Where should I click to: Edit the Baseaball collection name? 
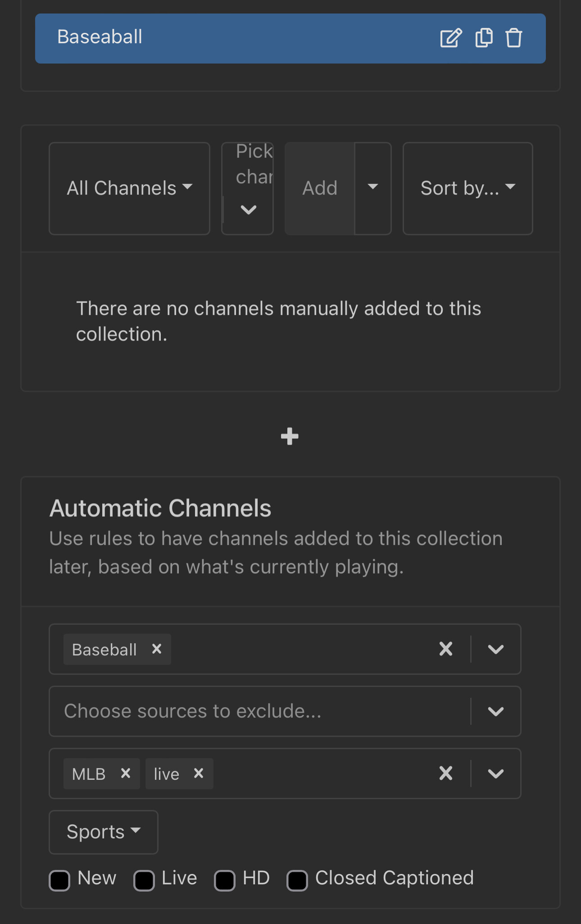pos(451,38)
